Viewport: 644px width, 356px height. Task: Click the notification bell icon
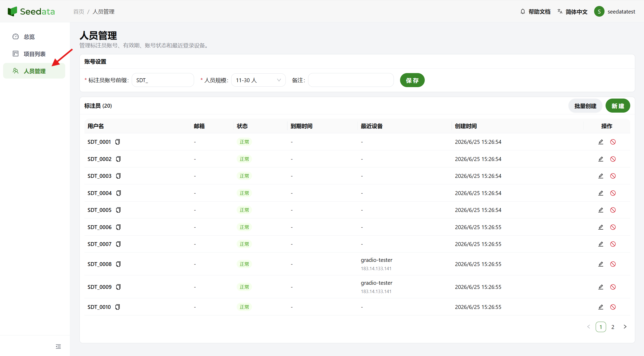click(523, 11)
